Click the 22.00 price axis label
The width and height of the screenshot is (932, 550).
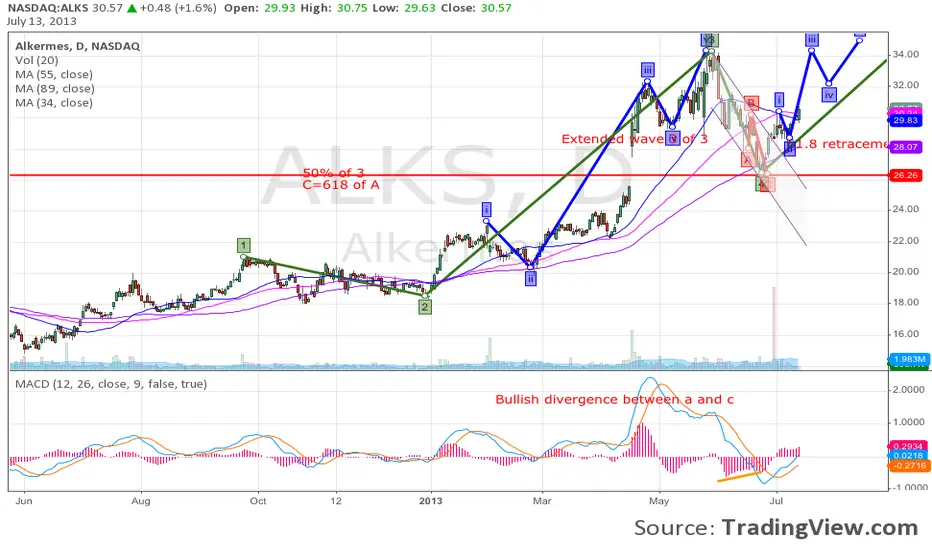coord(906,241)
